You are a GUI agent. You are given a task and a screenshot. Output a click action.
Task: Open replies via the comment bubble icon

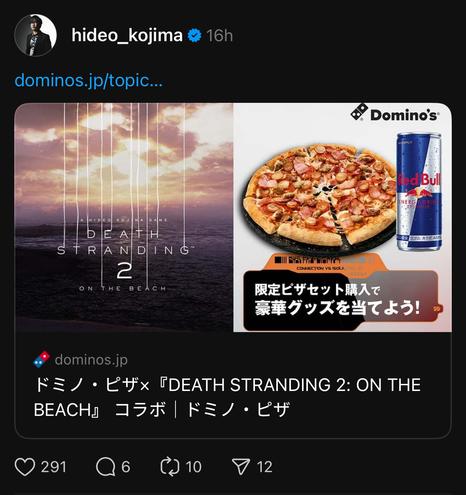pyautogui.click(x=105, y=467)
